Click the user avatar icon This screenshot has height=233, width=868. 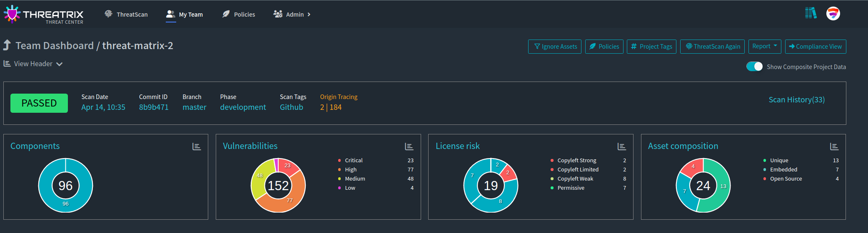click(833, 14)
